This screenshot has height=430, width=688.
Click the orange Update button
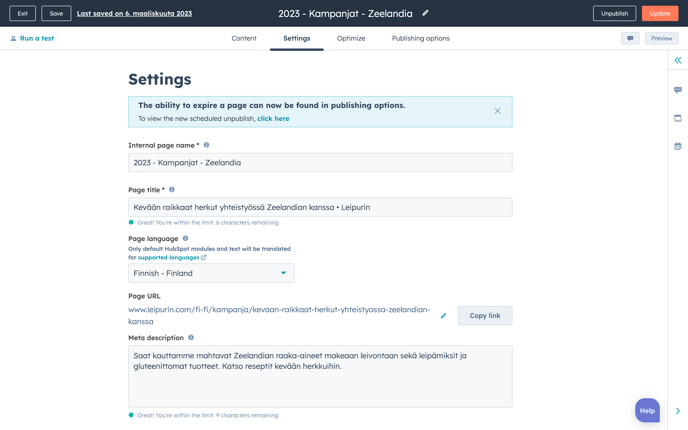(x=660, y=13)
